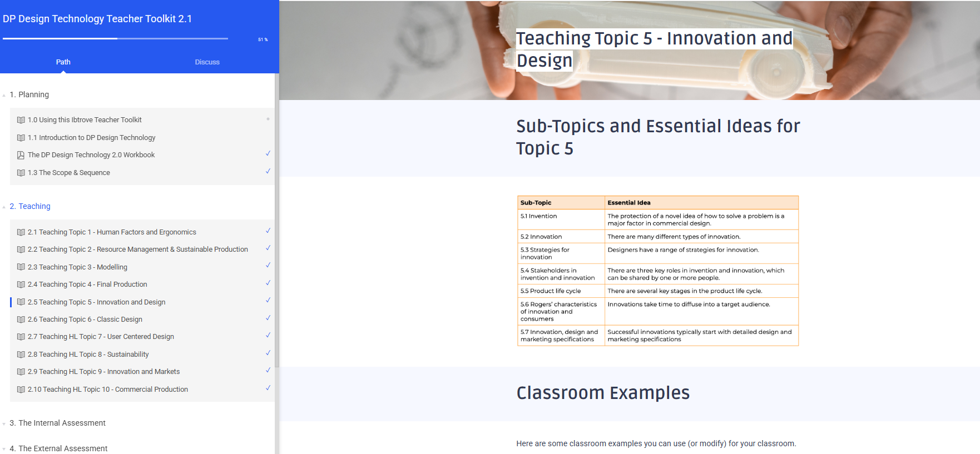Toggle completion checkmark for 2.4 Final Production
The height and width of the screenshot is (454, 980).
pos(268,283)
